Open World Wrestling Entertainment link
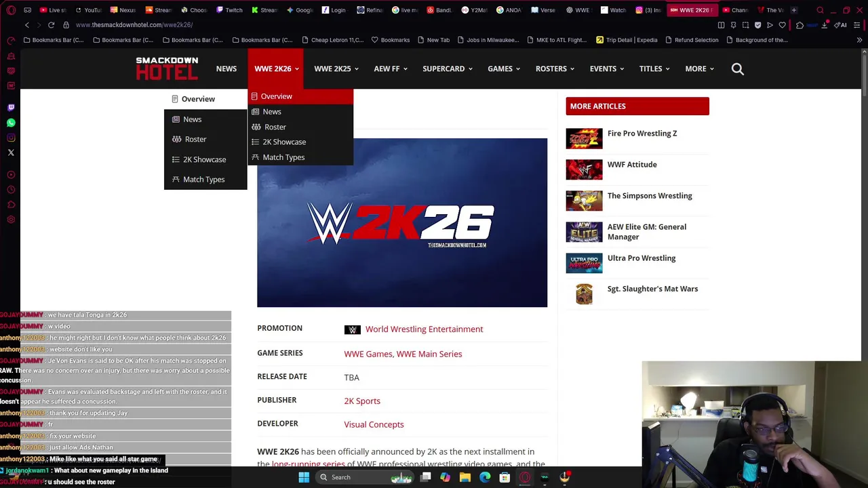The height and width of the screenshot is (488, 868). click(425, 329)
